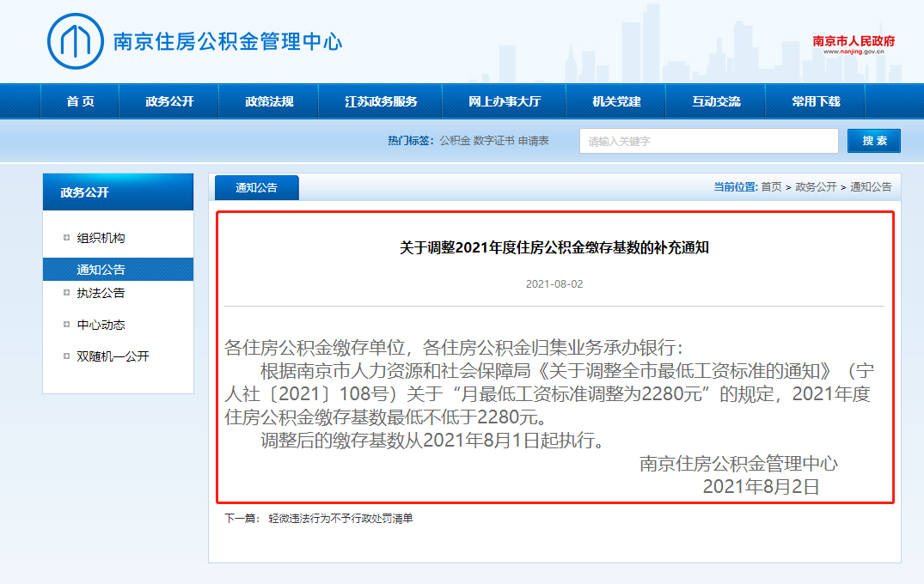Click 首页 in the breadcrumb trail

tap(771, 187)
